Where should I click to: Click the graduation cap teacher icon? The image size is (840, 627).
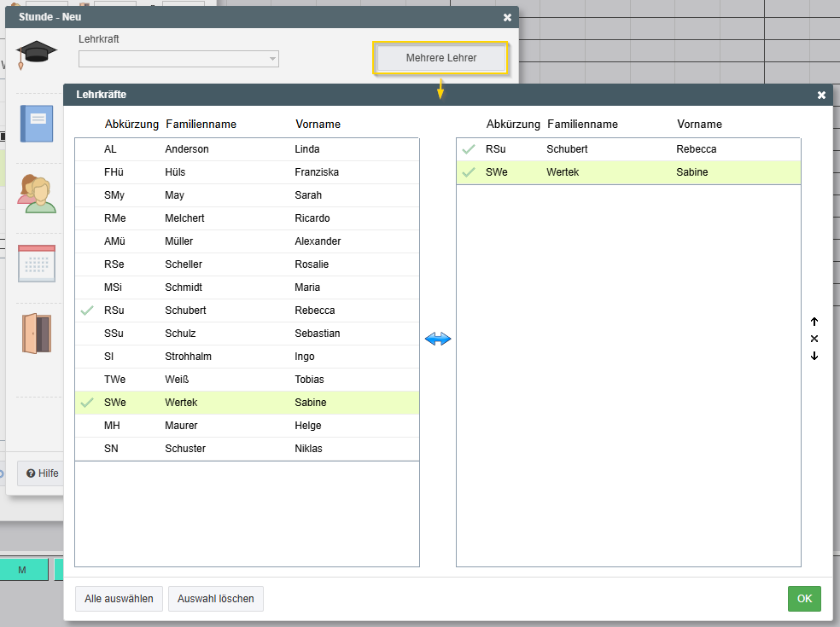point(36,54)
